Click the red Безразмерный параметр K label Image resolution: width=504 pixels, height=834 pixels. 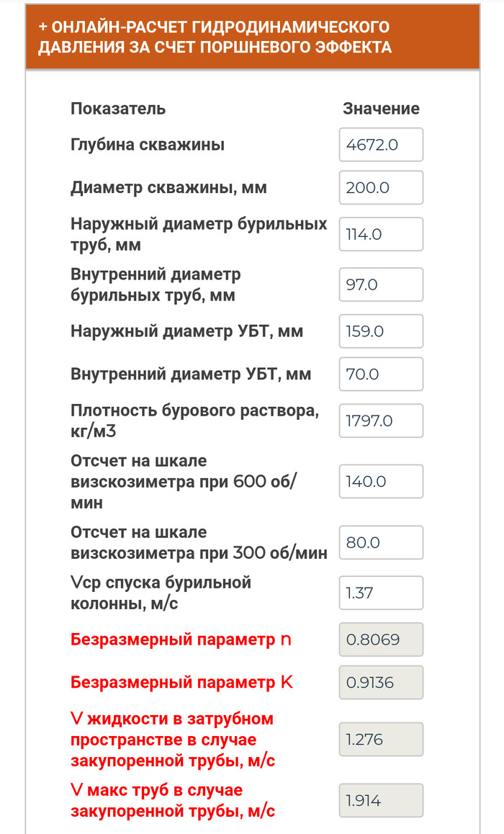tap(181, 683)
